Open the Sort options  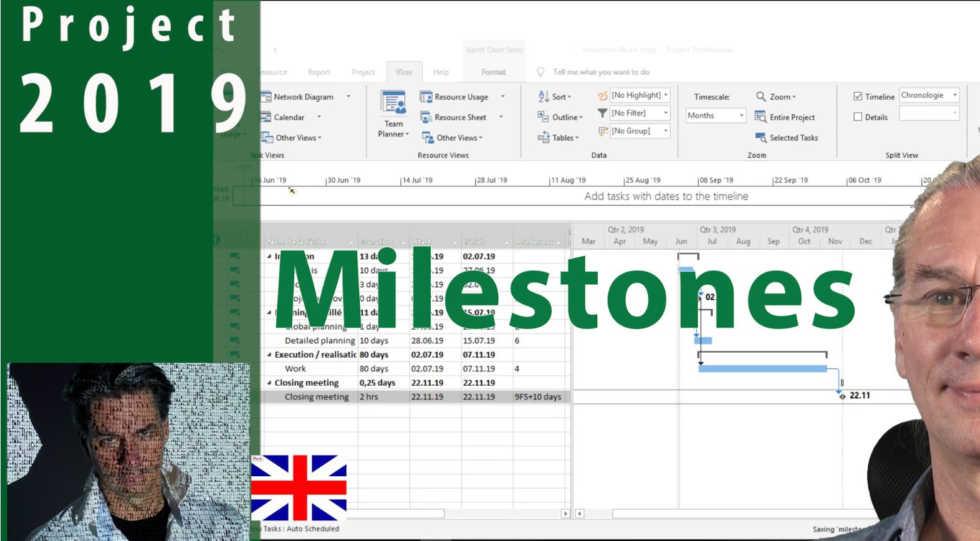tap(555, 97)
